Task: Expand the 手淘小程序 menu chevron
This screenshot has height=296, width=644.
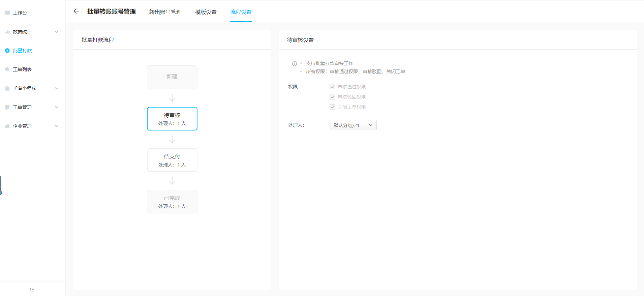Action: pyautogui.click(x=57, y=88)
